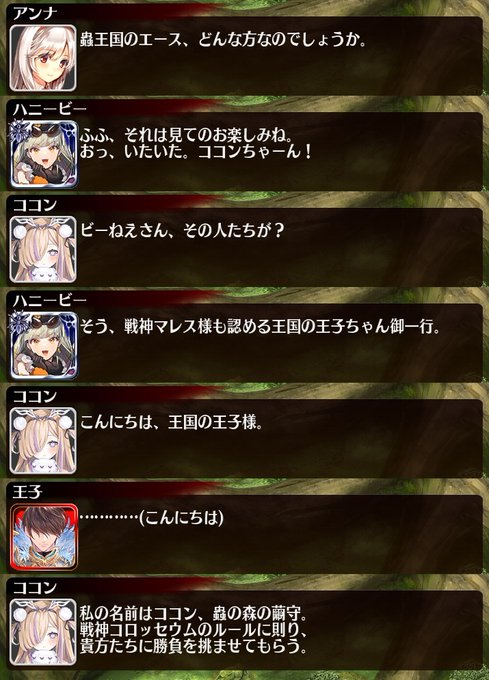Click ハニービー name label above '戦神マレス様' line
Screen dimensions: 489x680
tap(49, 301)
